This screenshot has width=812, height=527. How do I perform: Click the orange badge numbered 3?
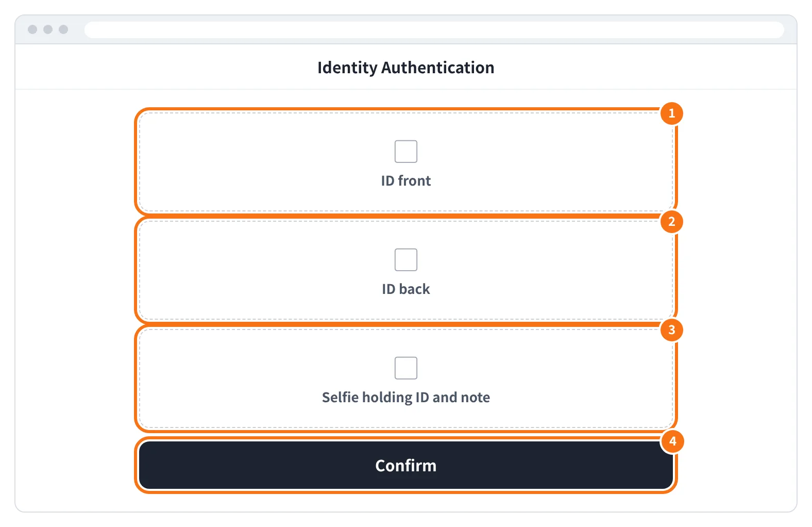tap(672, 330)
